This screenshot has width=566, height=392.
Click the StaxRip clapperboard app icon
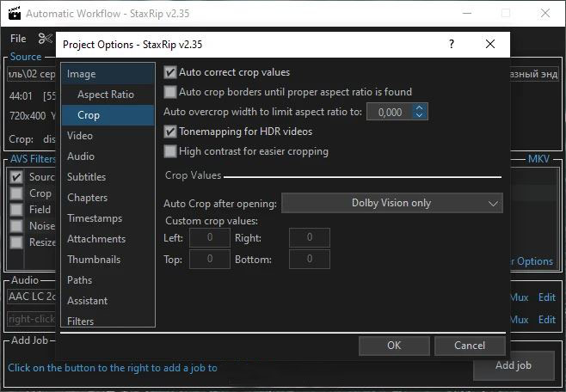pos(15,13)
